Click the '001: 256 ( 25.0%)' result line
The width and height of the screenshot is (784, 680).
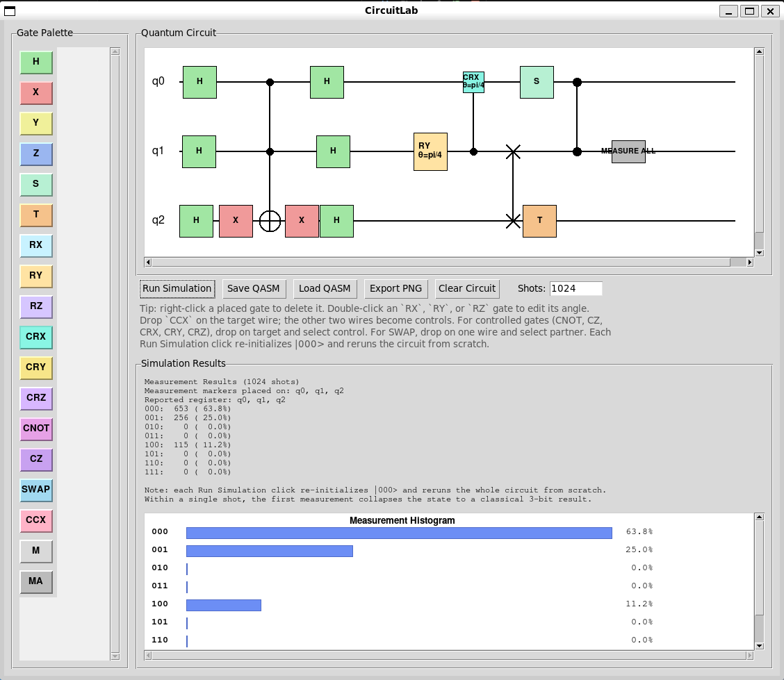(188, 417)
